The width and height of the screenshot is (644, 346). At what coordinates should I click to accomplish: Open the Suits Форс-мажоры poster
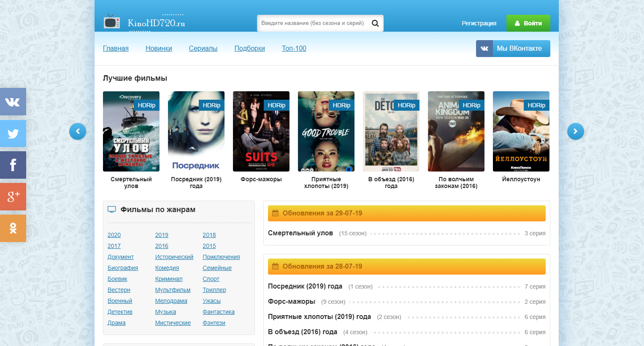[x=261, y=131]
